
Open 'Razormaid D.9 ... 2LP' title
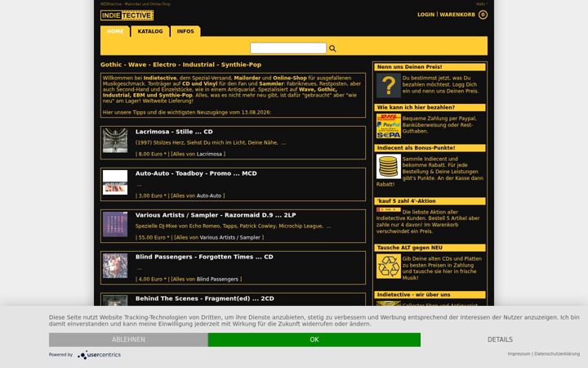pos(216,215)
